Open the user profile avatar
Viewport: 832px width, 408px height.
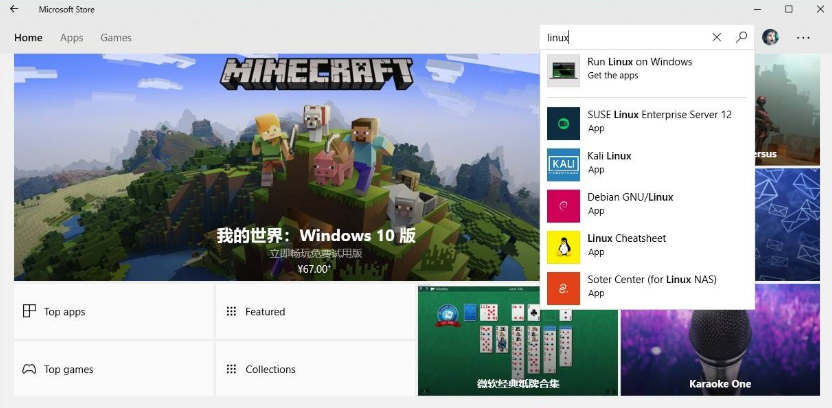coord(770,37)
